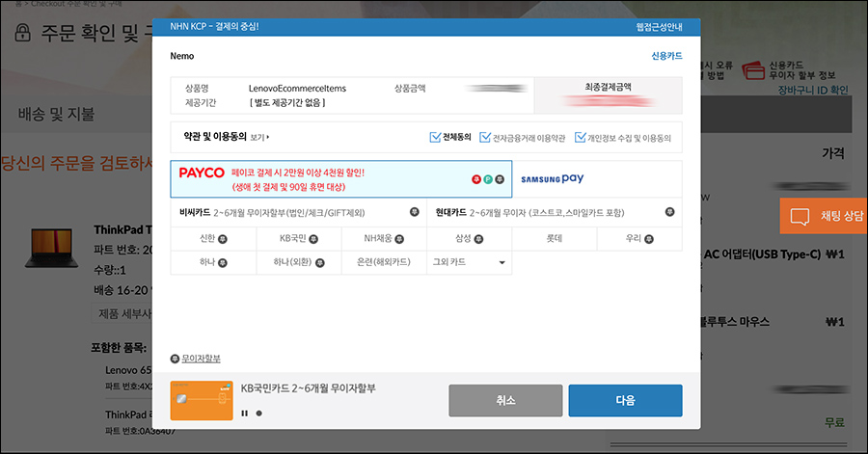Click '[ 별도 제공기간 없음 ]' text
Image resolution: width=868 pixels, height=454 pixels.
point(287,102)
